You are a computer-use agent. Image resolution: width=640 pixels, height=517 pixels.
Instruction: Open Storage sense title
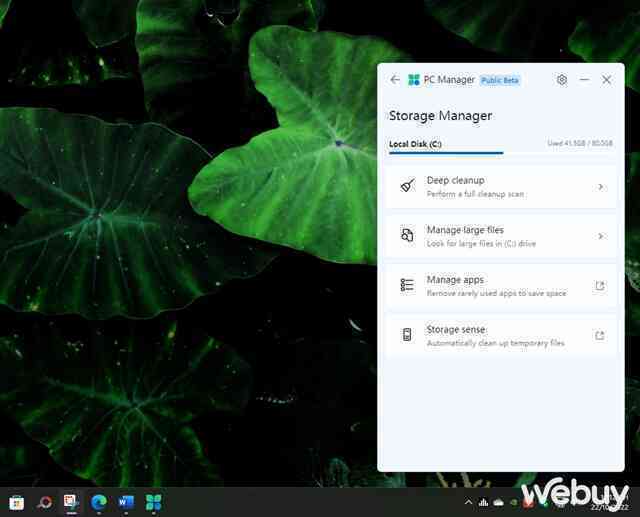[x=456, y=329]
